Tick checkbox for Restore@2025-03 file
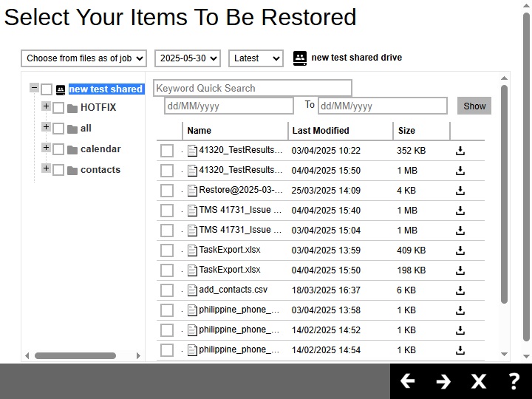Image resolution: width=532 pixels, height=399 pixels. [x=167, y=191]
